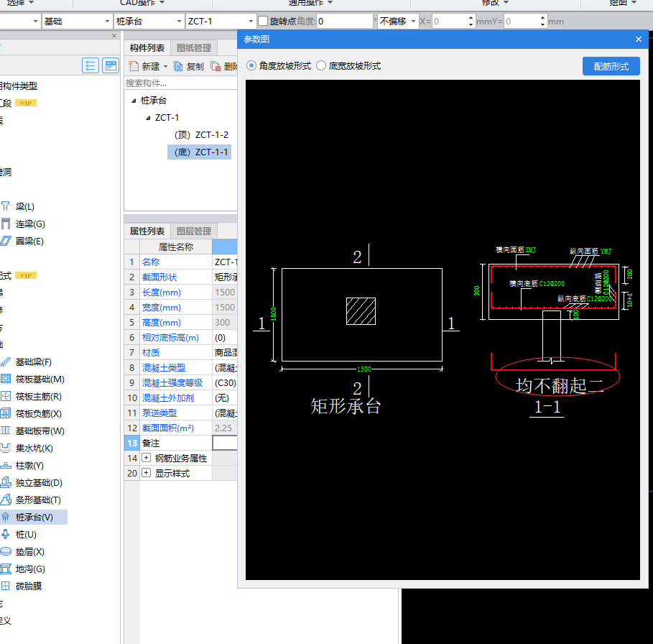Click the Y offset stepper down arrow
The width and height of the screenshot is (653, 644).
[542, 24]
